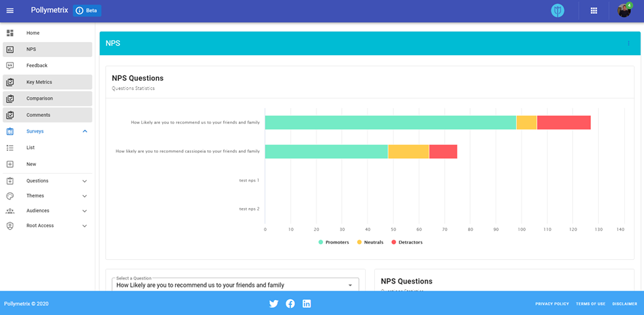Image resolution: width=644 pixels, height=315 pixels.
Task: Toggle Promoters series in chart legend
Action: click(x=334, y=242)
